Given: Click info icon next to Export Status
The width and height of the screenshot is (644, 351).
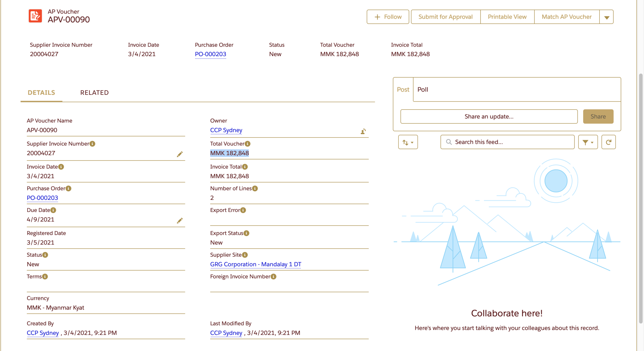Looking at the screenshot, I should click(x=246, y=233).
